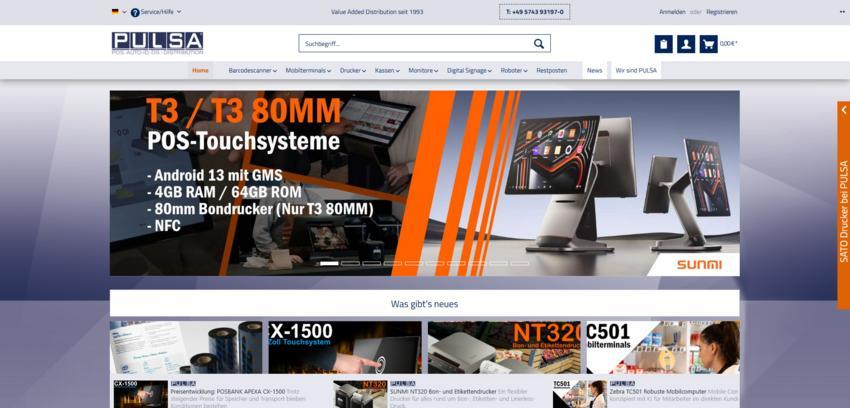Open the Restposten menu item
This screenshot has width=850, height=408.
point(551,70)
